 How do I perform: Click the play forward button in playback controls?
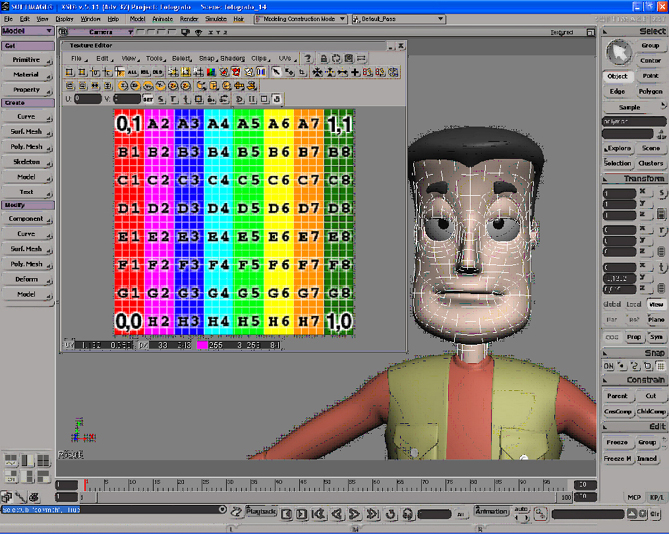click(355, 514)
